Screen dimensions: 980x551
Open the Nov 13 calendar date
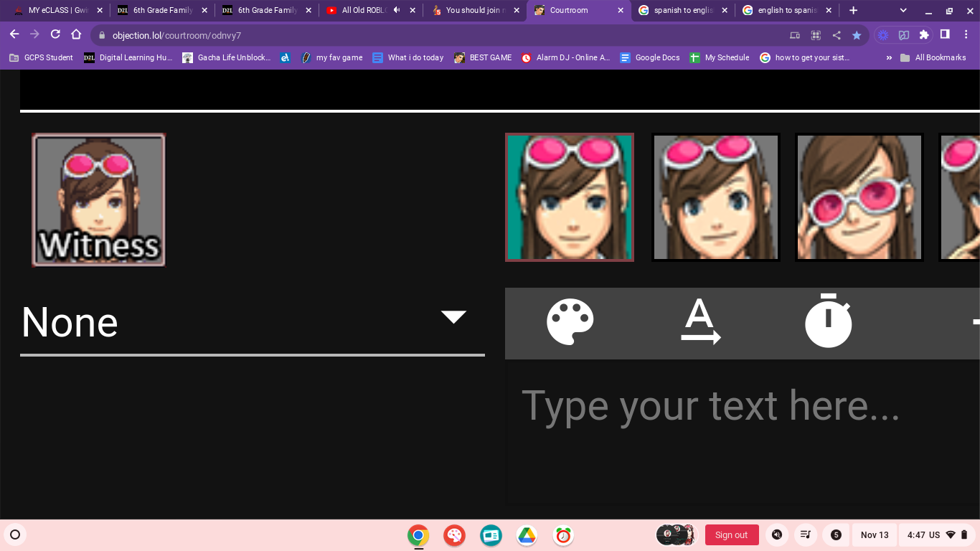point(875,534)
